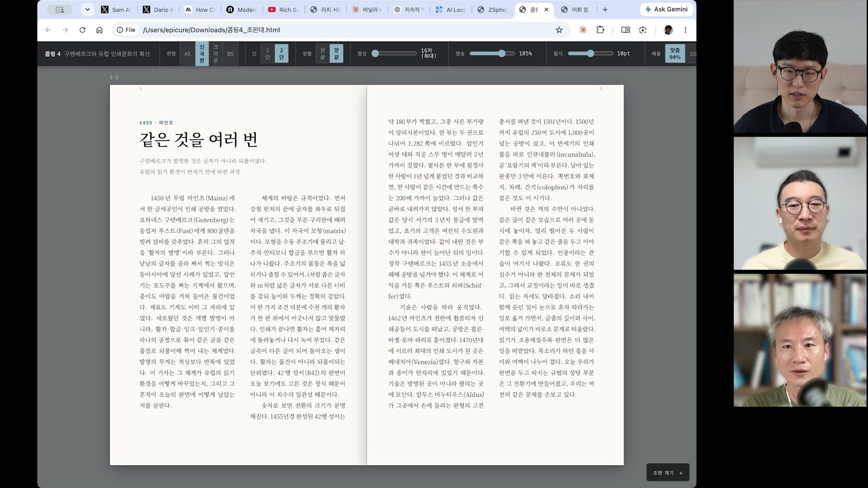This screenshot has width=868, height=488.
Task: Expand the 조판 계기 panel
Action: pos(668,473)
